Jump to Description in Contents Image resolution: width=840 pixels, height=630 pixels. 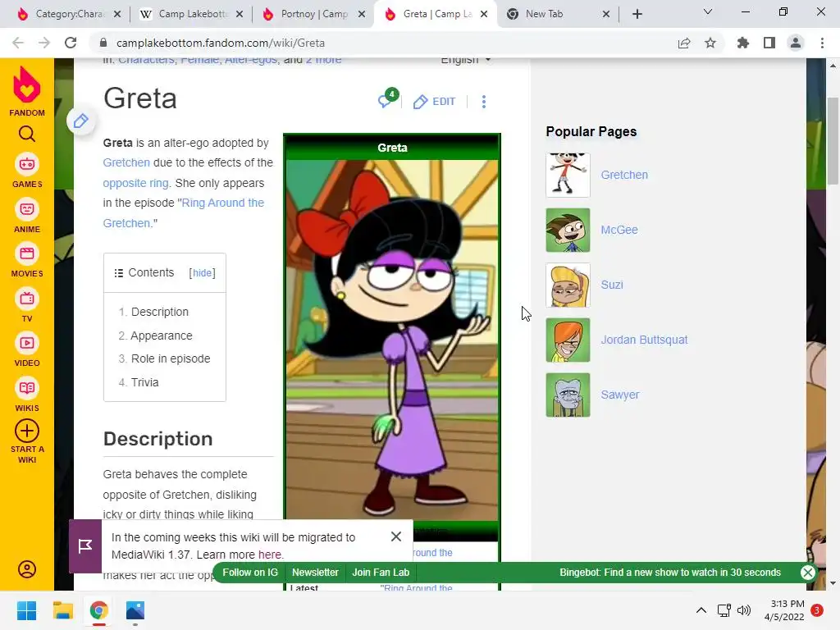point(160,312)
